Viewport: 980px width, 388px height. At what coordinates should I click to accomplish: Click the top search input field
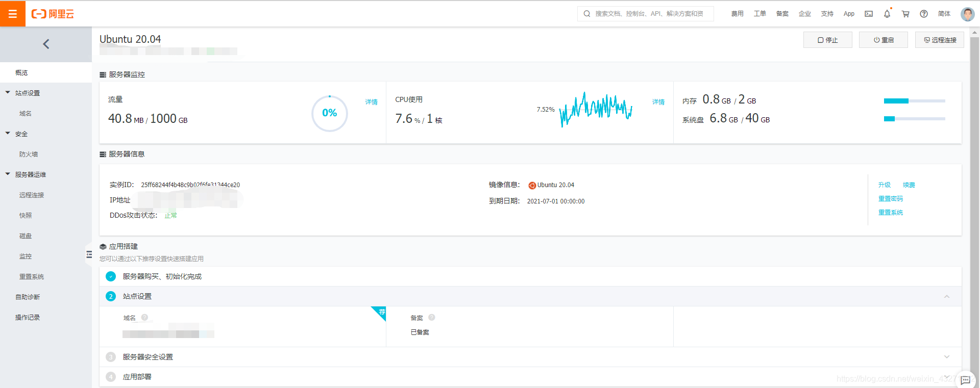point(646,14)
